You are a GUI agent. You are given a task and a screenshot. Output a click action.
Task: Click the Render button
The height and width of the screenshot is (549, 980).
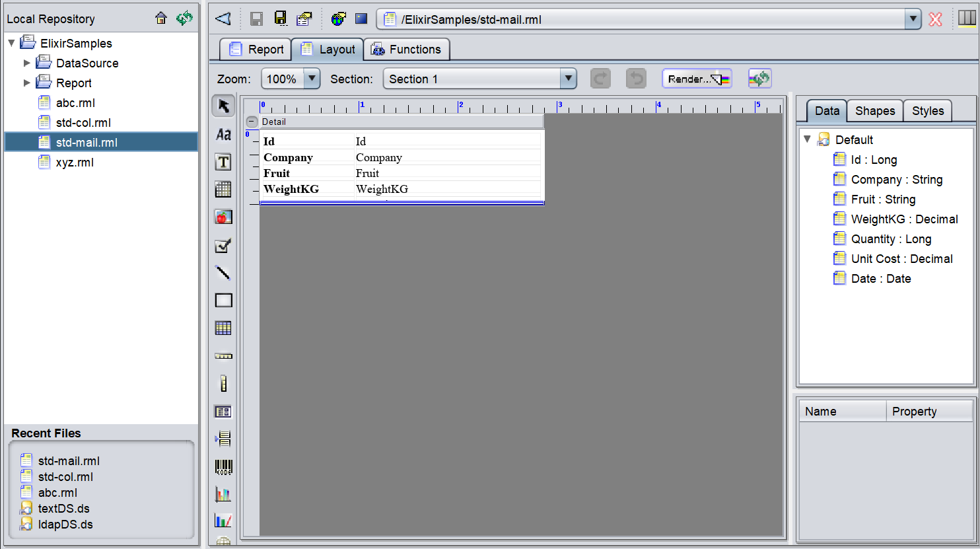[697, 79]
